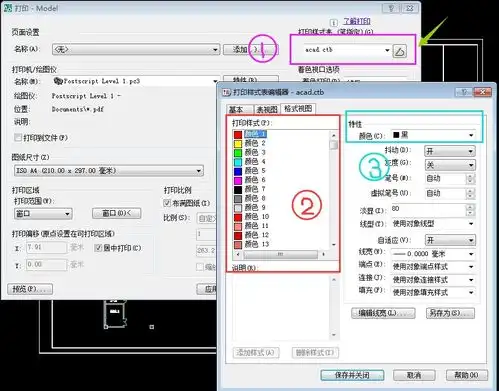
Task: Click the plot style table edit icon
Action: [400, 51]
